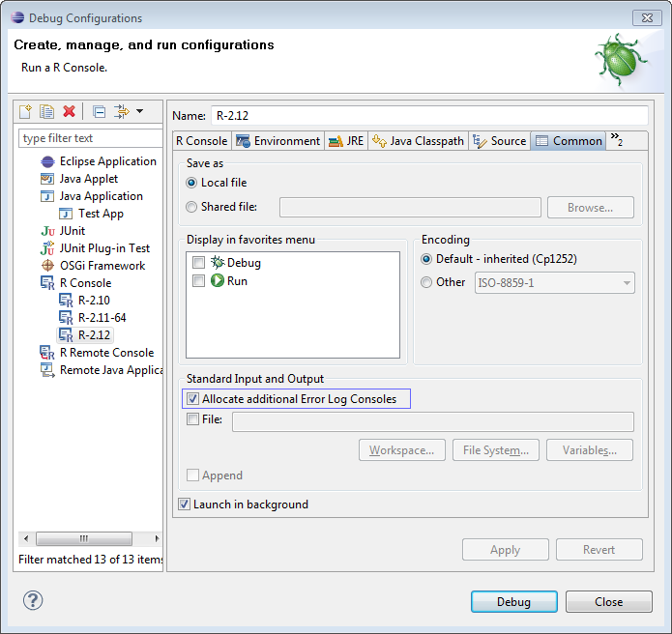This screenshot has width=672, height=634.
Task: Select the Java Applet tree label
Action: tap(89, 179)
